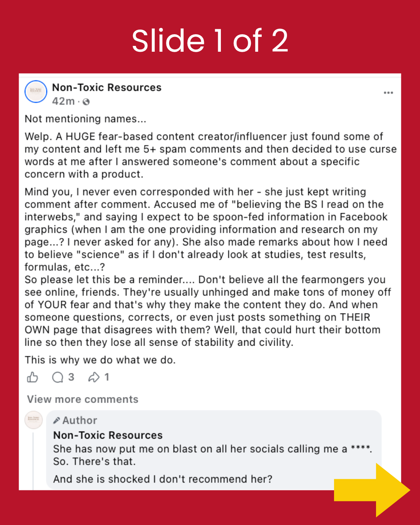Expand View more comments
This screenshot has height=525, width=420.
(82, 399)
